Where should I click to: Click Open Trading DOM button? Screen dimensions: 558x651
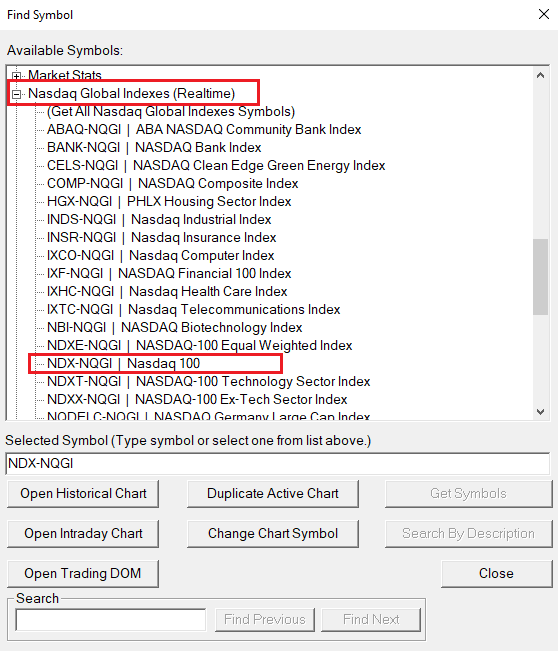(x=83, y=573)
